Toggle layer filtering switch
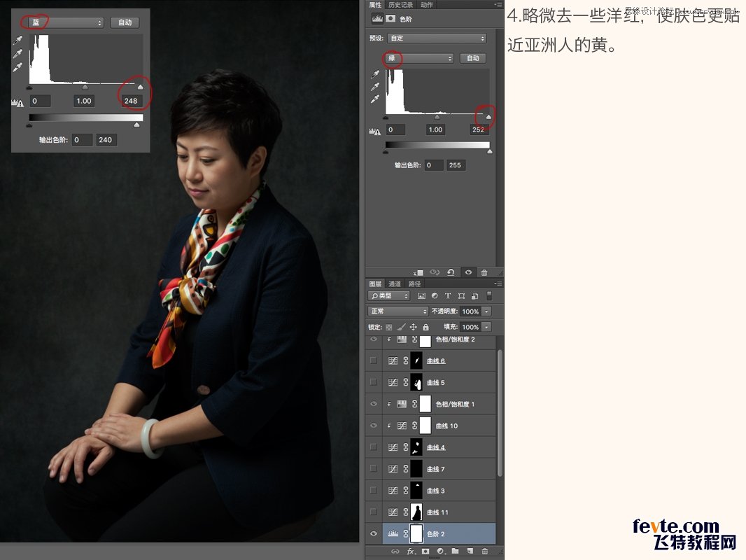 click(x=488, y=296)
